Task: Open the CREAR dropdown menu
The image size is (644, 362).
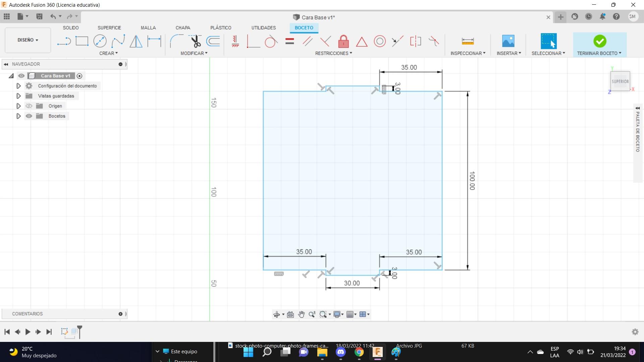Action: click(108, 53)
